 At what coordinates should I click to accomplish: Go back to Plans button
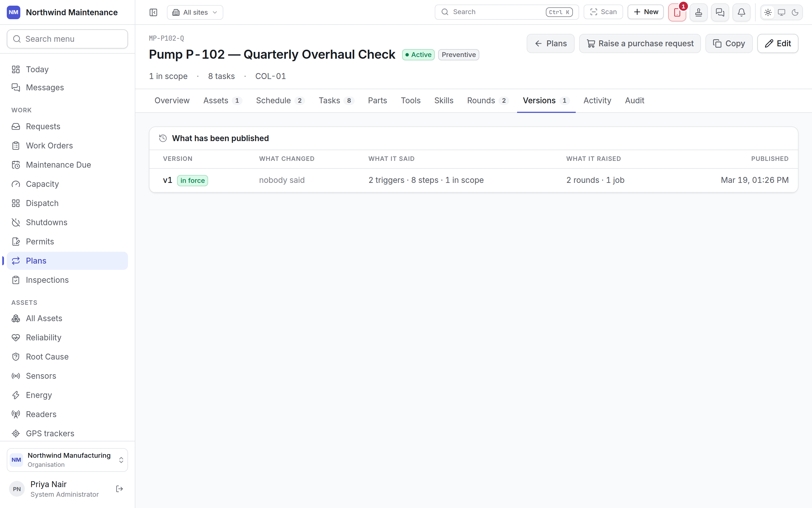(x=550, y=43)
